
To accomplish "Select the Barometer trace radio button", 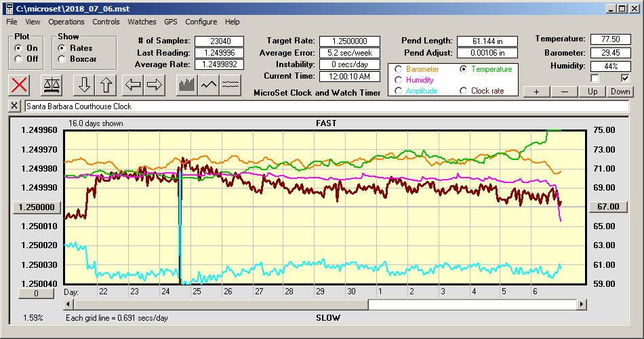I will click(x=398, y=69).
